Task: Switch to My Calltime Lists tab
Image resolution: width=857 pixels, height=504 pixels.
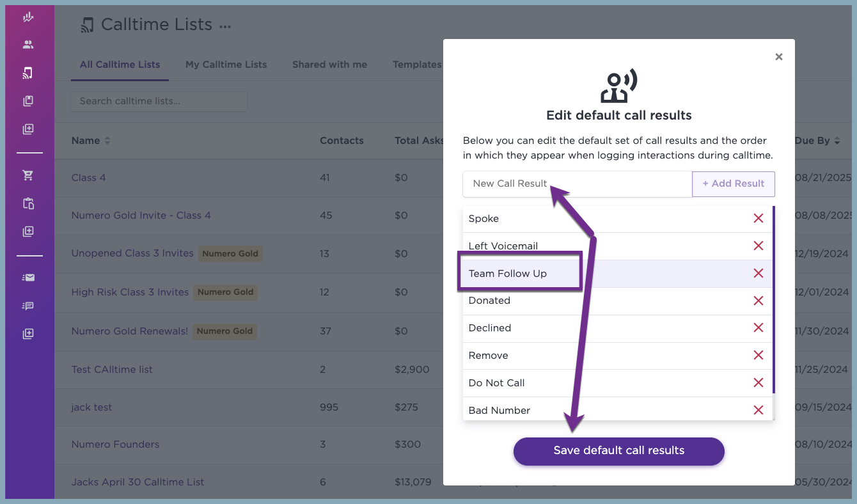Action: point(226,65)
